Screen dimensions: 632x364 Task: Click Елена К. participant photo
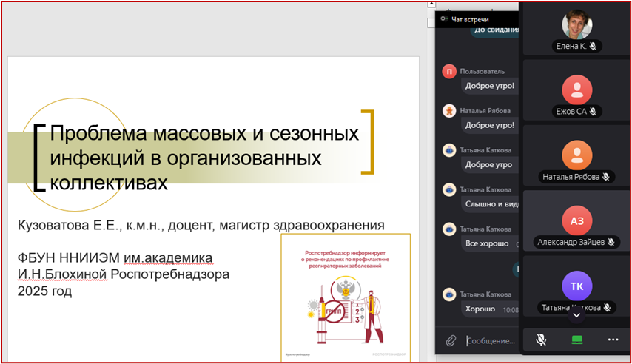(576, 24)
